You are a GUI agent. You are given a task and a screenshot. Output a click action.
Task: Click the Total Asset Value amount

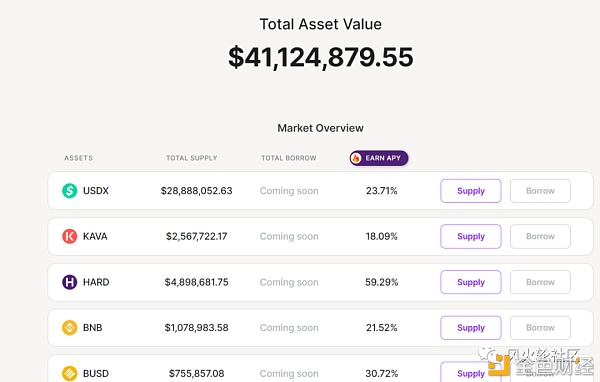[321, 57]
